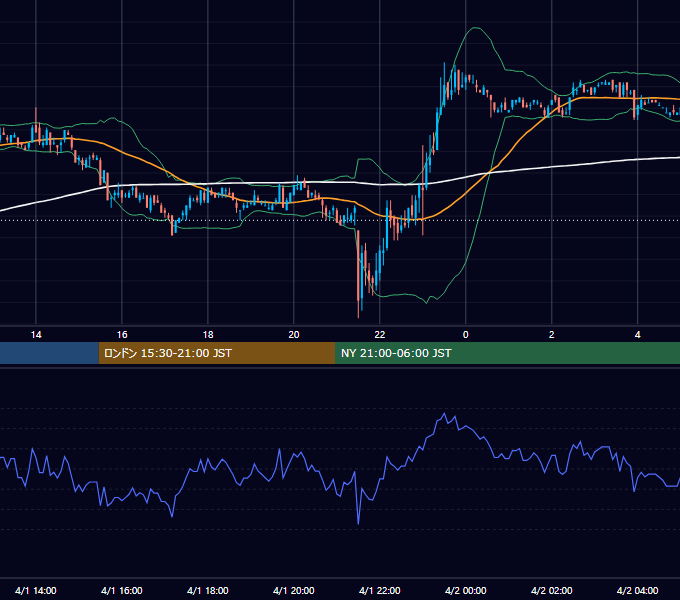Click the ロンドン 15:30-21:00 JST session bar

217,353
